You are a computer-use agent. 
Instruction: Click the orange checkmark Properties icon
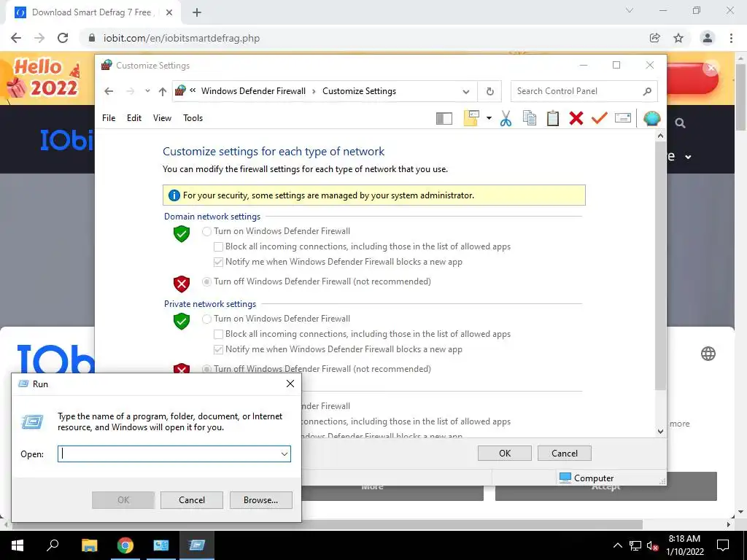pyautogui.click(x=600, y=118)
